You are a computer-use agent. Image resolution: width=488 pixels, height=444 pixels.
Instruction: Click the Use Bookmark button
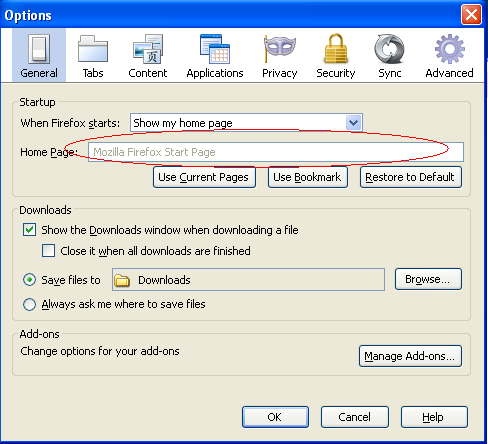(x=308, y=177)
